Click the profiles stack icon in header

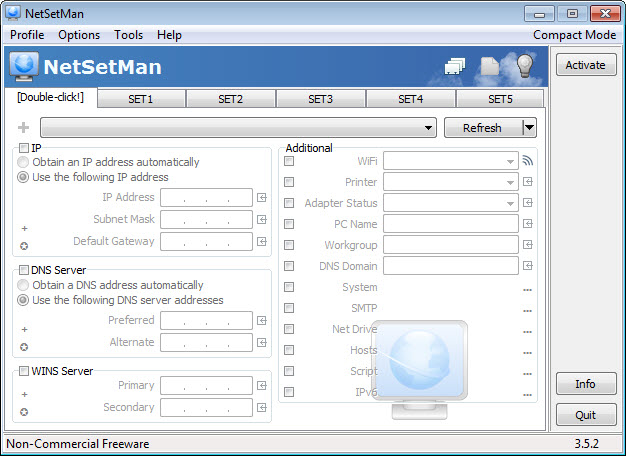[x=455, y=66]
